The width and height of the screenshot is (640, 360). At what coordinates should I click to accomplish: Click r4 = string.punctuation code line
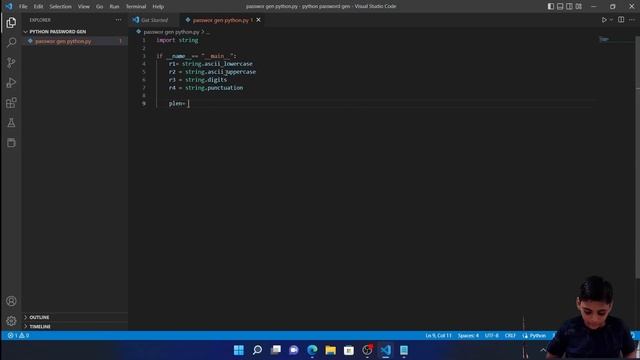(x=206, y=88)
